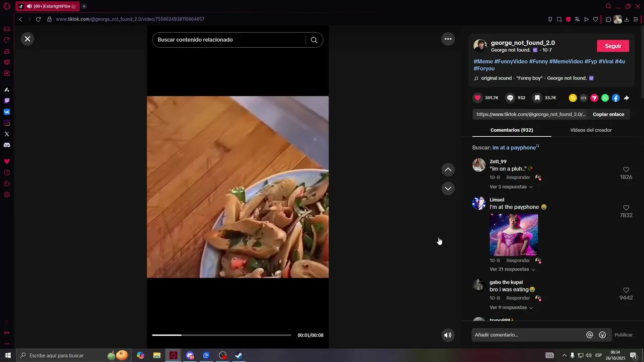The width and height of the screenshot is (644, 362).
Task: Expand Ver 9 respuestas under gabo the kupal
Action: (x=511, y=307)
